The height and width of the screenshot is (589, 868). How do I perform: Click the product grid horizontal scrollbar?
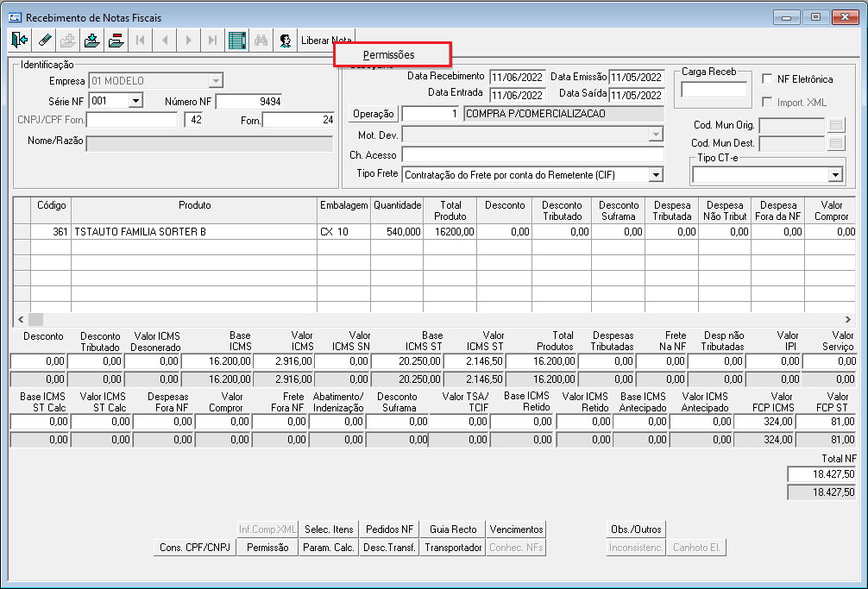(431, 319)
